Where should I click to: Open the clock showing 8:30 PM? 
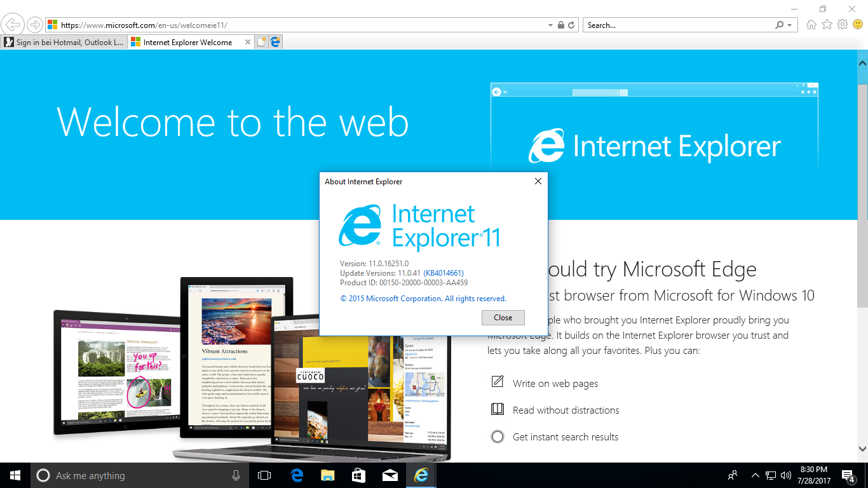813,475
